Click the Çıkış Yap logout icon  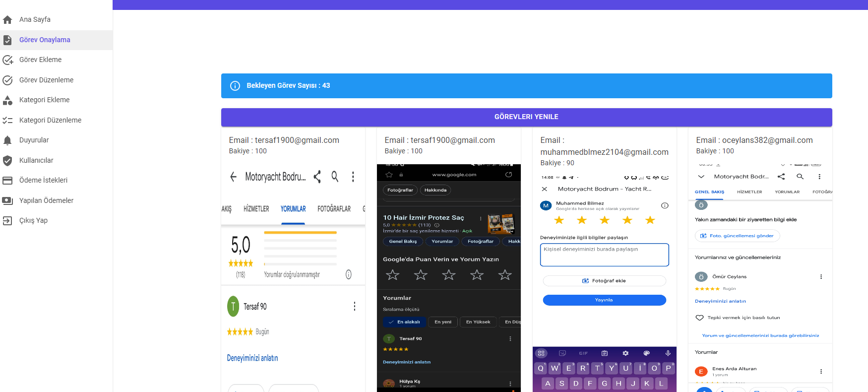tap(7, 221)
